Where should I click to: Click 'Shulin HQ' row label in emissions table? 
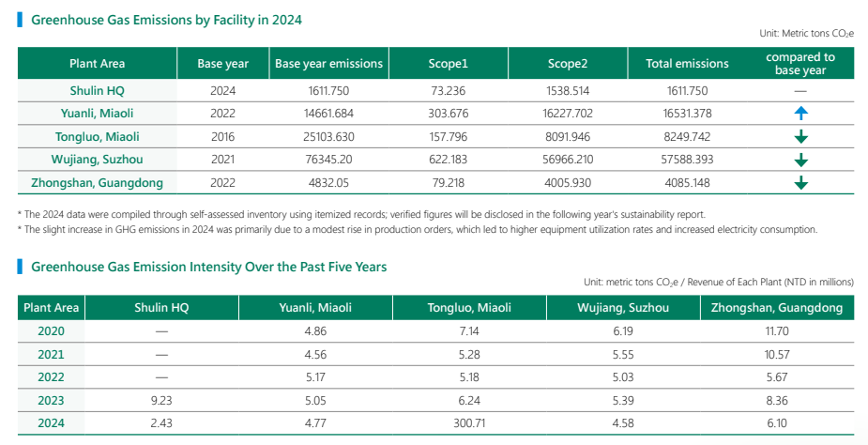click(97, 91)
